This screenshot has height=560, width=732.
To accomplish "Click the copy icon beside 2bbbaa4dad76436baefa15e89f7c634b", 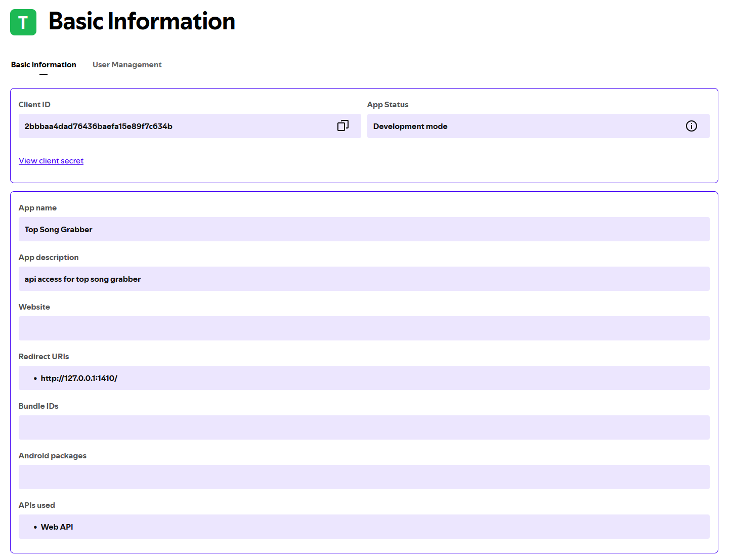I will tap(343, 125).
